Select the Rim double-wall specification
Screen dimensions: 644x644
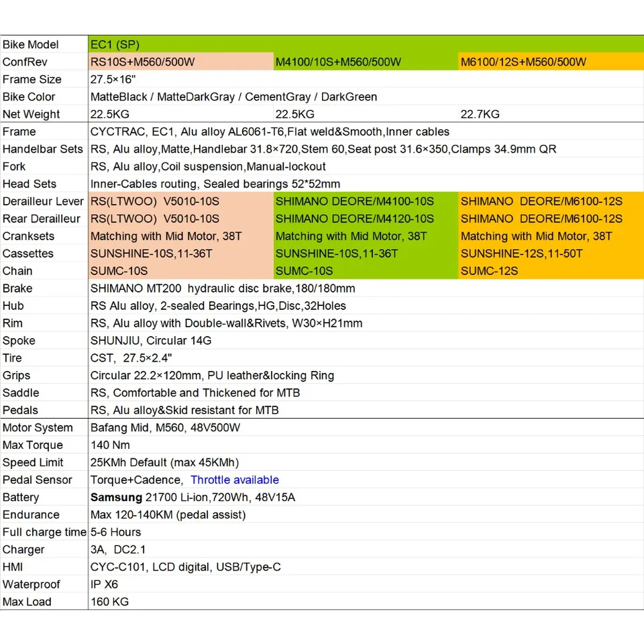pyautogui.click(x=226, y=323)
